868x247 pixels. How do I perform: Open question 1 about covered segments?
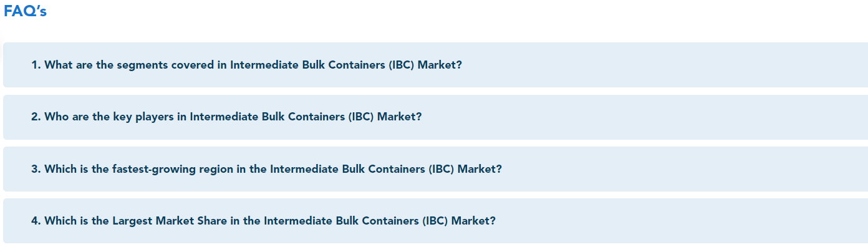tap(435, 65)
